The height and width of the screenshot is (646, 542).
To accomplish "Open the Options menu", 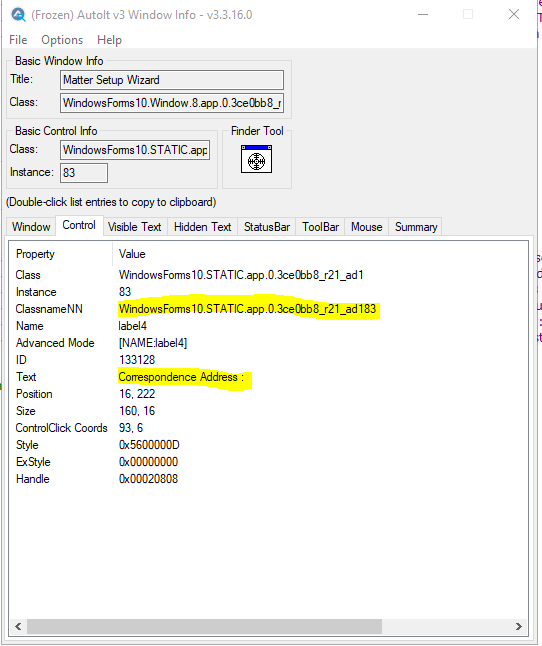I will point(62,40).
